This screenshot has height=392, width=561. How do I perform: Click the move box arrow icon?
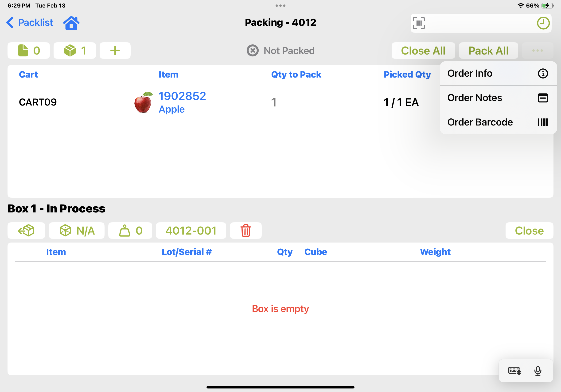point(26,231)
